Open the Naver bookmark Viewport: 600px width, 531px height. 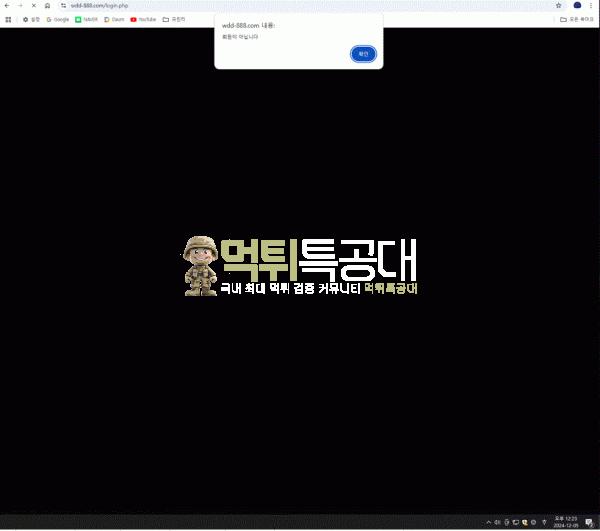click(86, 20)
